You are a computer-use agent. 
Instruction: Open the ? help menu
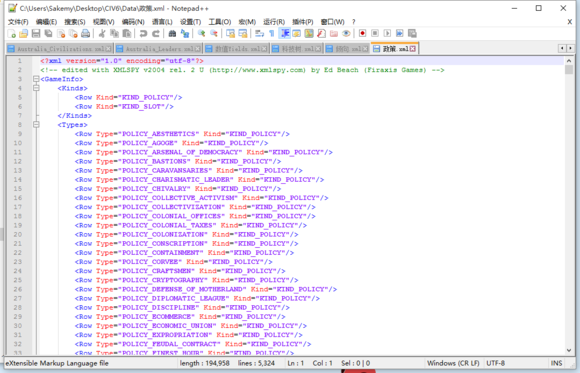click(354, 22)
